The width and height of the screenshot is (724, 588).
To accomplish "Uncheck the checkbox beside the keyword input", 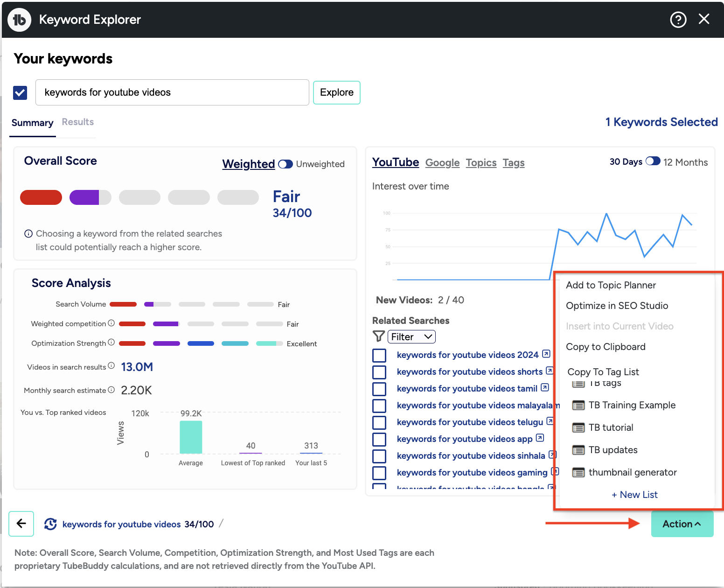I will click(20, 92).
